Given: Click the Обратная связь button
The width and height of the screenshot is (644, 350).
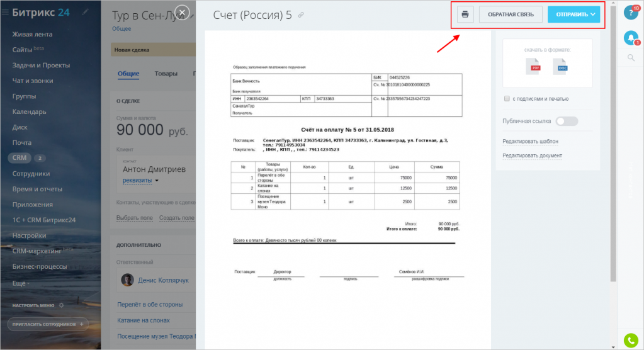Looking at the screenshot, I should coord(511,14).
